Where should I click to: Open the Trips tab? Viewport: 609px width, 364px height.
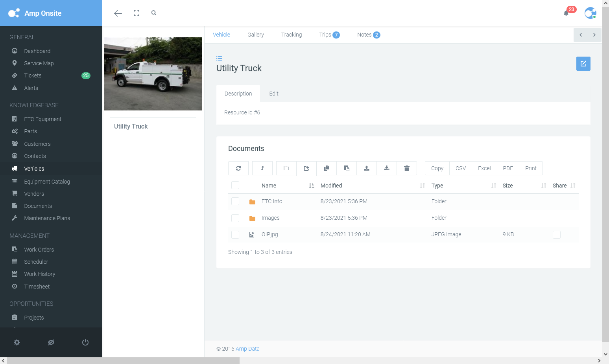(x=329, y=35)
